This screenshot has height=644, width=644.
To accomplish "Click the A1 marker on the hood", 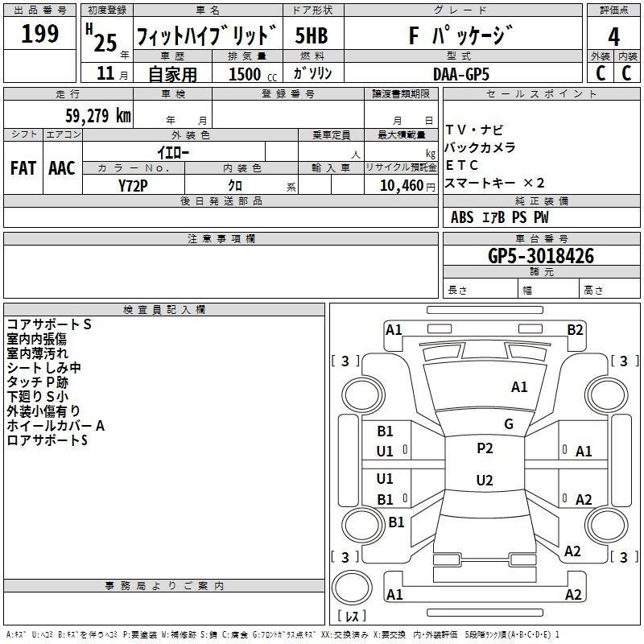I will 519,387.
